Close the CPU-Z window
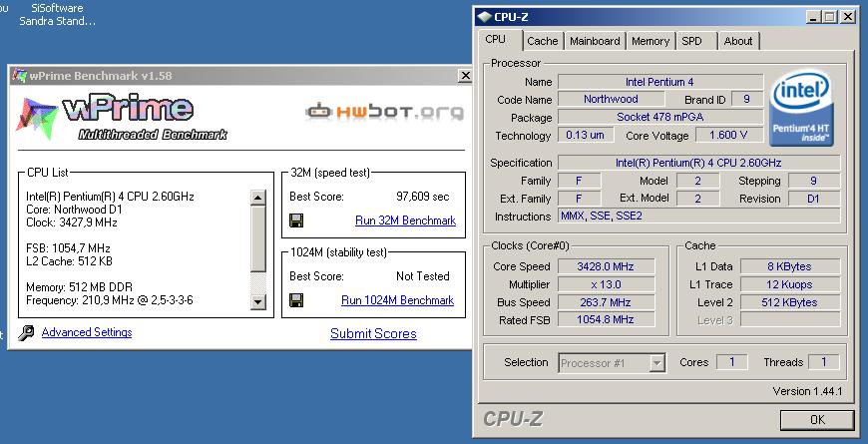The image size is (868, 444). [847, 17]
